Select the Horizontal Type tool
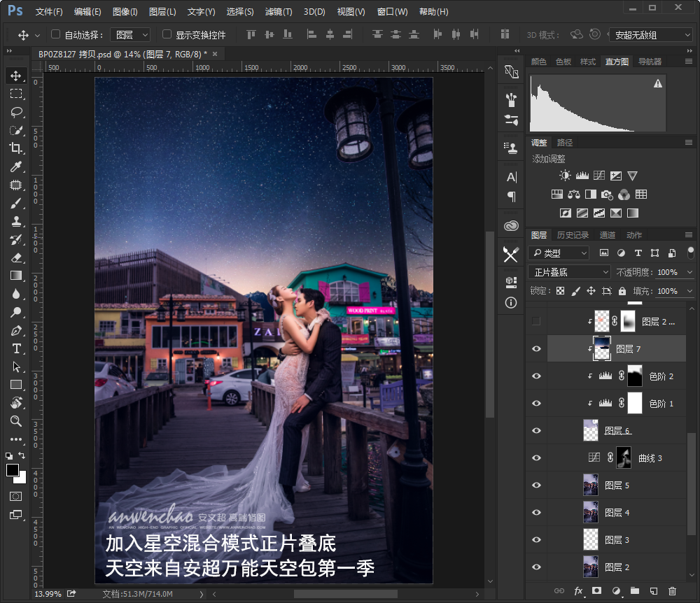700x603 pixels. click(x=16, y=348)
